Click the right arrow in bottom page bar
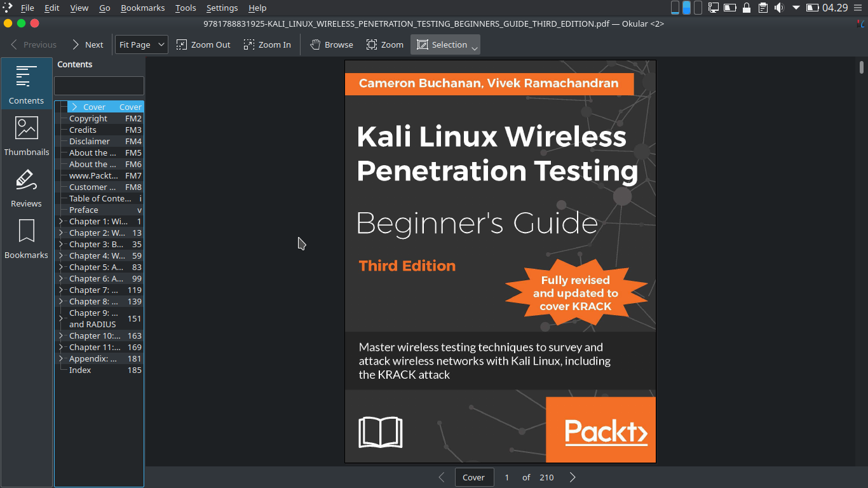The height and width of the screenshot is (488, 868). (573, 477)
